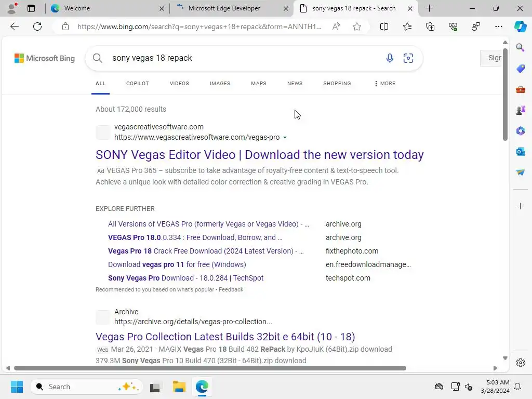The image size is (532, 399).
Task: Select the NEWS search tab
Action: (x=295, y=84)
